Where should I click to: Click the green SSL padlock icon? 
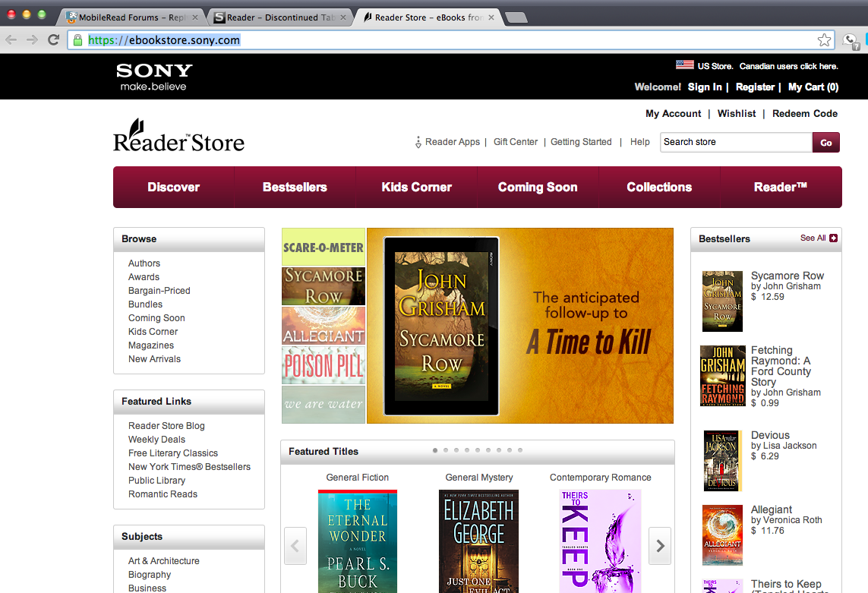pyautogui.click(x=78, y=40)
